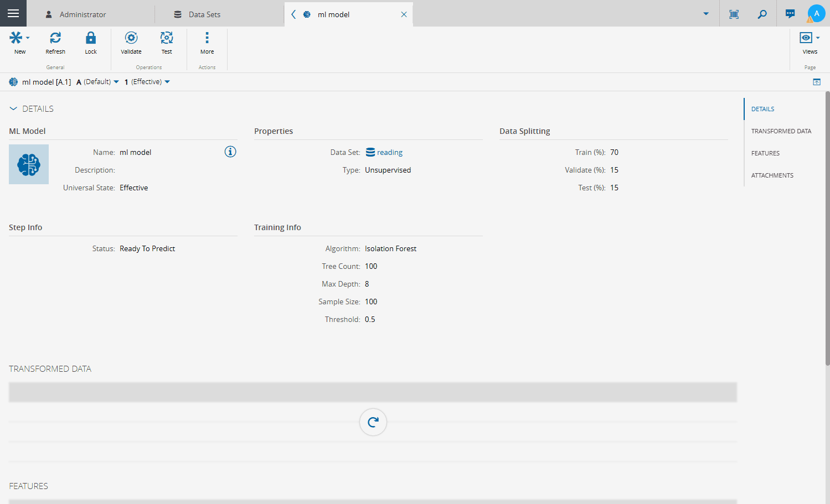Image resolution: width=830 pixels, height=504 pixels.
Task: Click the ml model thumbnail image
Action: 29,164
